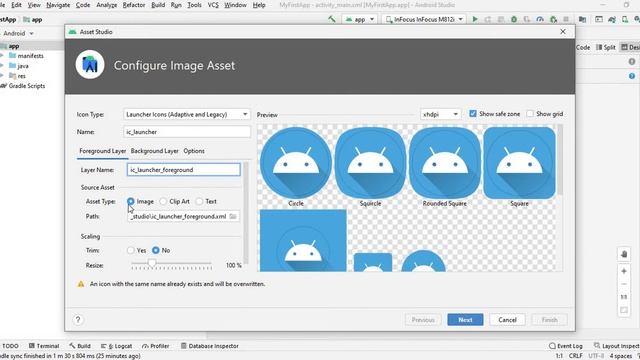640x360 pixels.
Task: Open the Event Log in status bar
Action: pyautogui.click(x=566, y=346)
